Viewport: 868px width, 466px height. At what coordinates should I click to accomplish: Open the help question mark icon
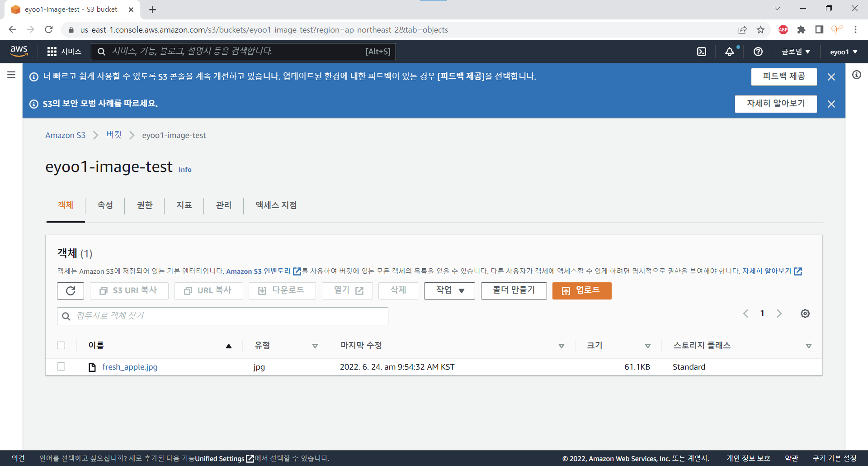[x=758, y=52]
